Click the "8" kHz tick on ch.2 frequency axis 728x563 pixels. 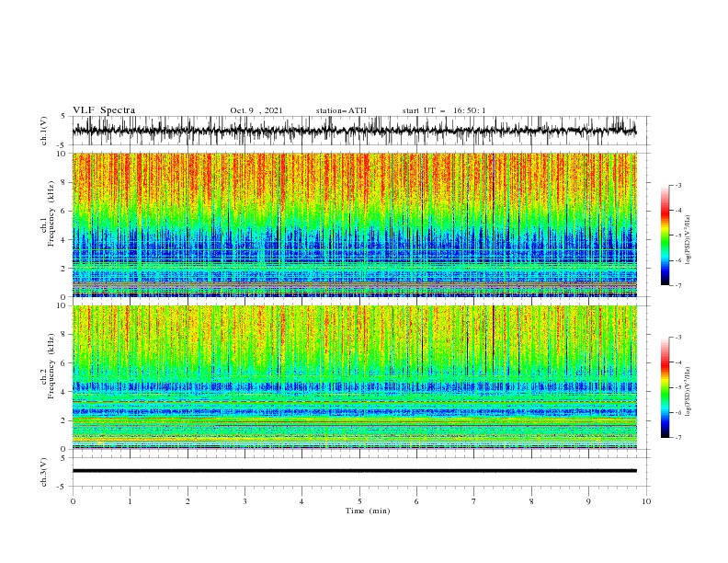click(63, 335)
